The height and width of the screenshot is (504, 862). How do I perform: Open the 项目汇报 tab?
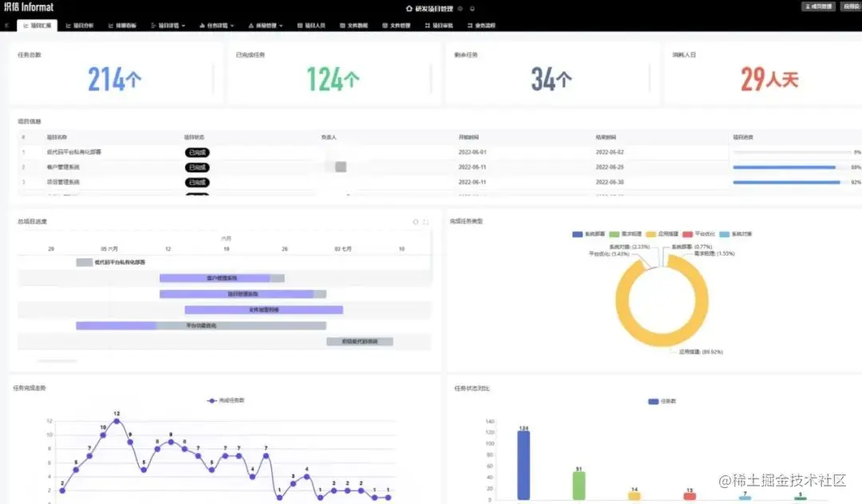click(37, 26)
